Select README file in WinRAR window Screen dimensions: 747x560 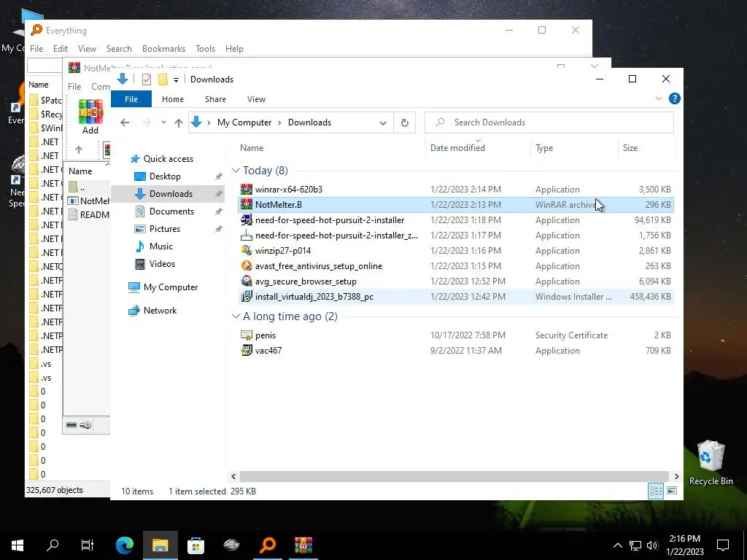click(x=89, y=215)
